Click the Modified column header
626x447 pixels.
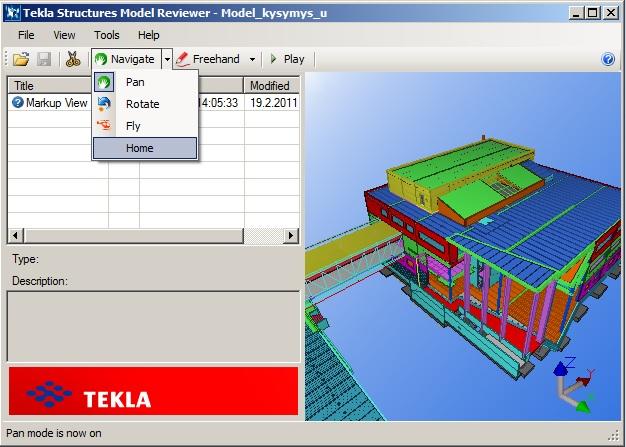(271, 85)
